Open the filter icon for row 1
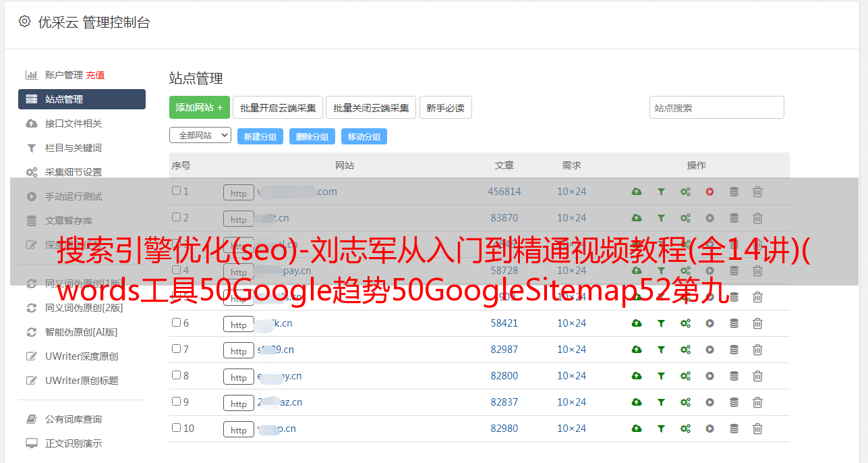The height and width of the screenshot is (463, 868). coord(661,192)
